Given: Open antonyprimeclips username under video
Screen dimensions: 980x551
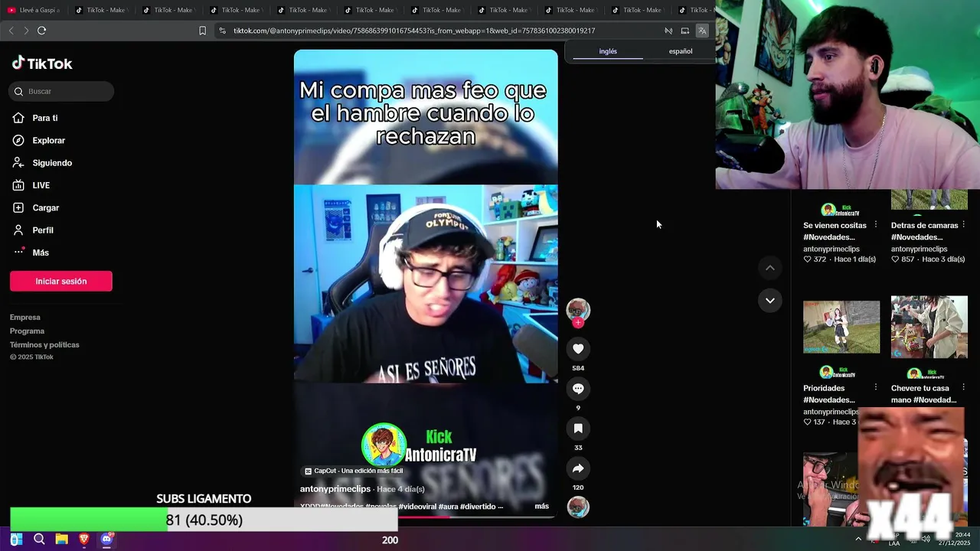Looking at the screenshot, I should [x=335, y=489].
